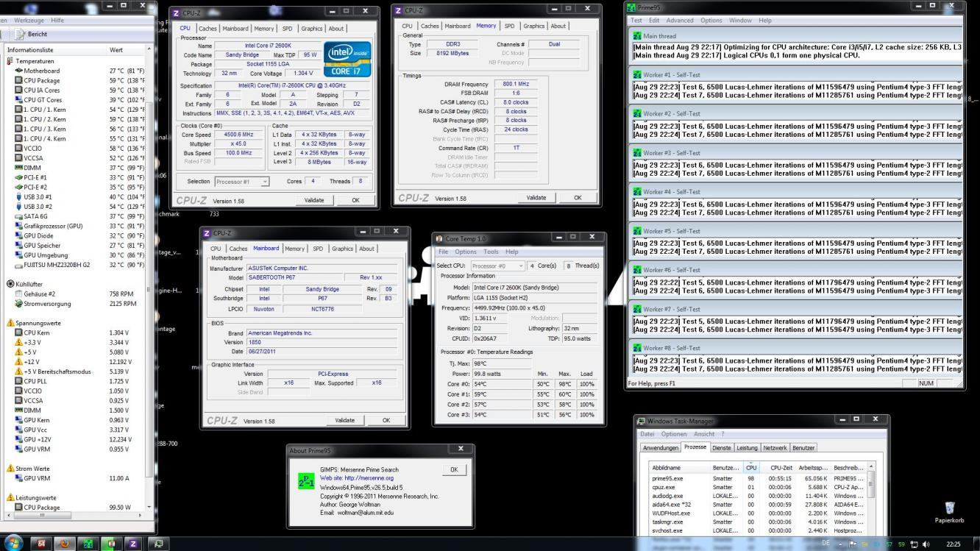
Task: Click the Intel Core i7 logo in CPU-Z
Action: pyautogui.click(x=347, y=58)
